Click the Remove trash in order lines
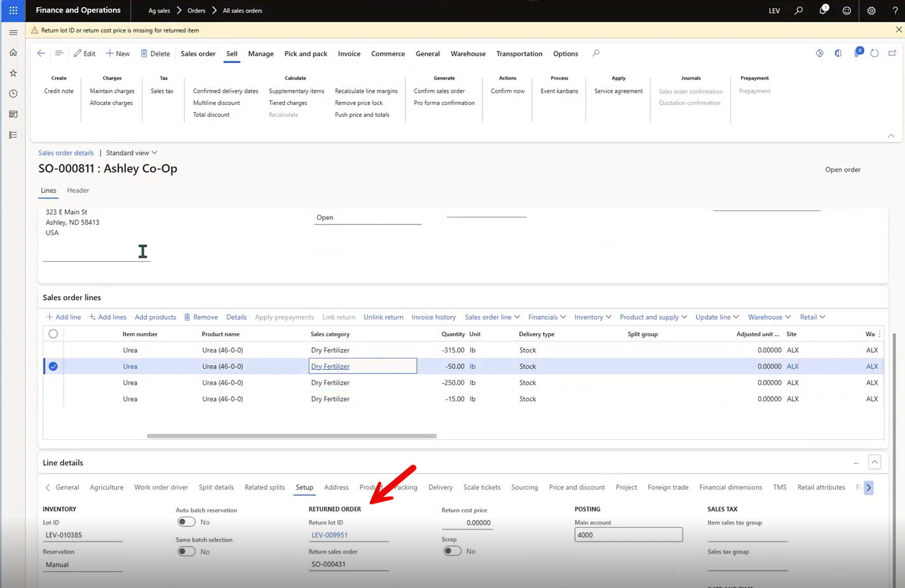The image size is (905, 588). [x=201, y=317]
